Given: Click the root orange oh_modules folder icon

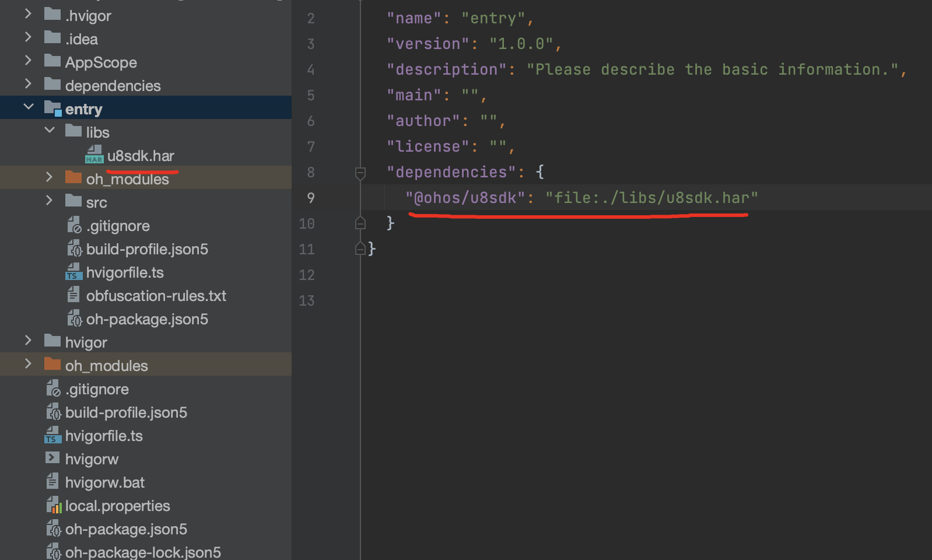Looking at the screenshot, I should (x=52, y=364).
